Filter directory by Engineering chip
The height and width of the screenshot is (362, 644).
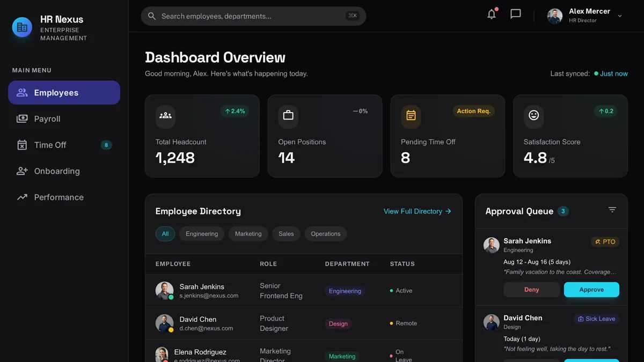[x=202, y=234]
